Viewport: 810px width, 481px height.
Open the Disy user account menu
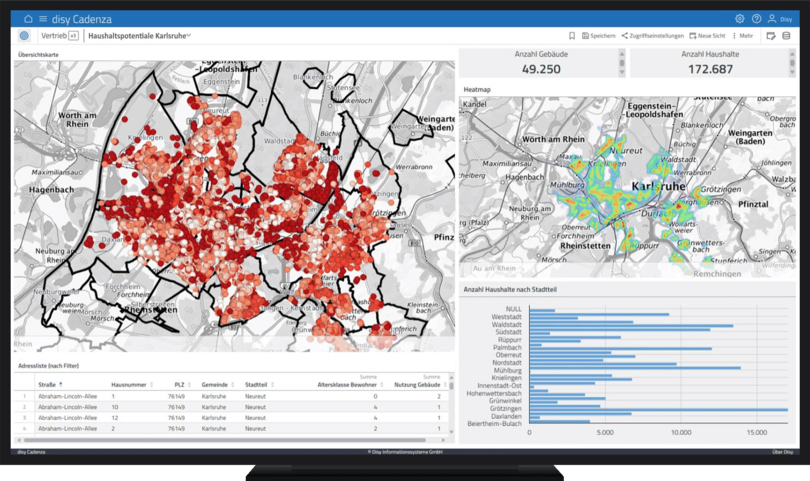pyautogui.click(x=780, y=19)
